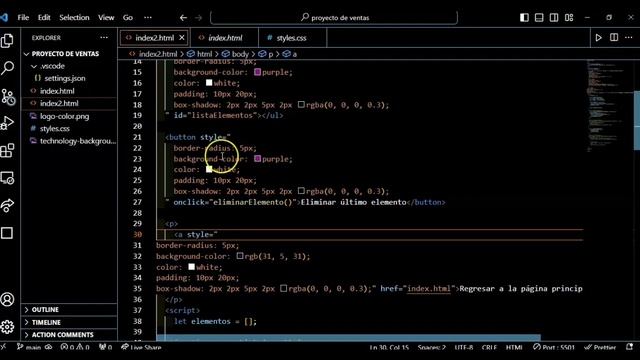Toggle the bottom panel layout icon

click(539, 18)
